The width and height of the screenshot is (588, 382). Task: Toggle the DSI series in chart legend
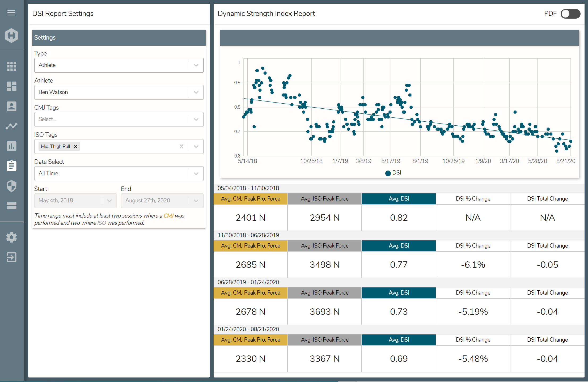coord(393,173)
